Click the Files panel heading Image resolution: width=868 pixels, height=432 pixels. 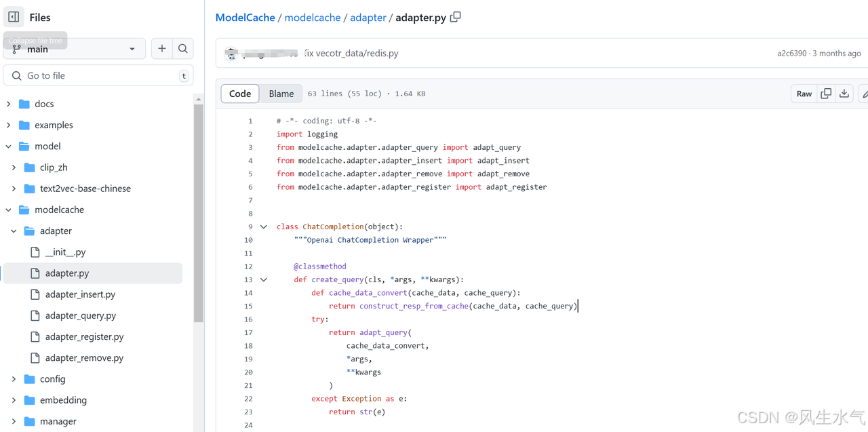[x=40, y=18]
